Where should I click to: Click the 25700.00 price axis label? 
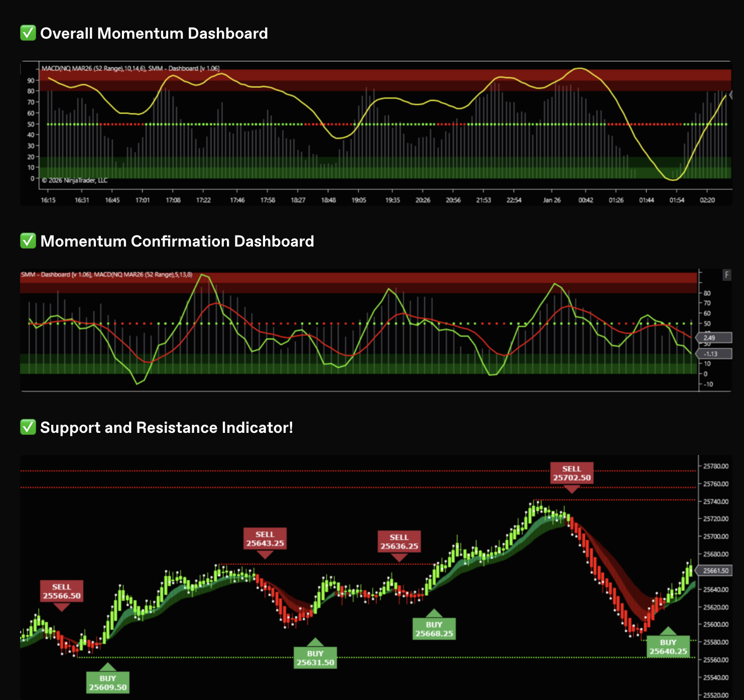tap(716, 536)
